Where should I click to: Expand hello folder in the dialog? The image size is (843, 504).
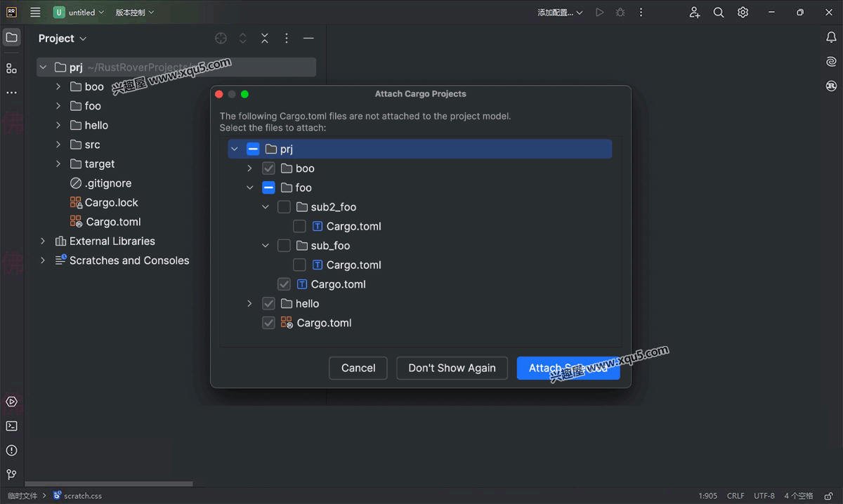pyautogui.click(x=249, y=303)
